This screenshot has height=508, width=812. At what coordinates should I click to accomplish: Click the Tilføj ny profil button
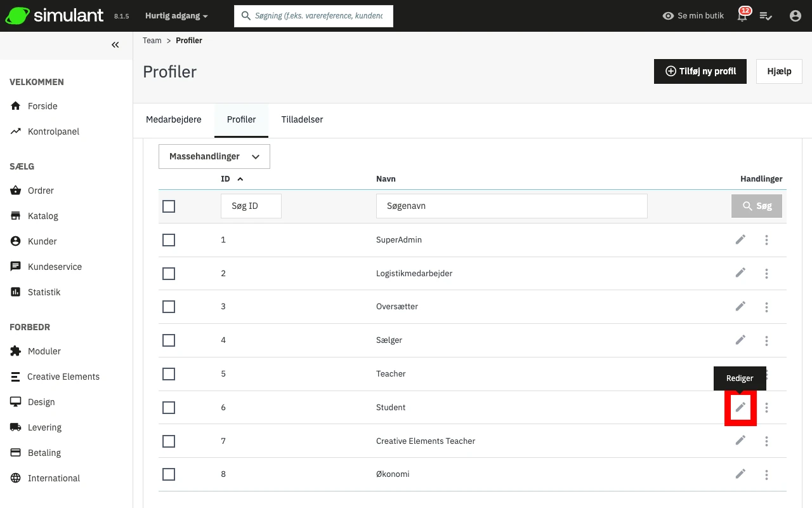[700, 71]
